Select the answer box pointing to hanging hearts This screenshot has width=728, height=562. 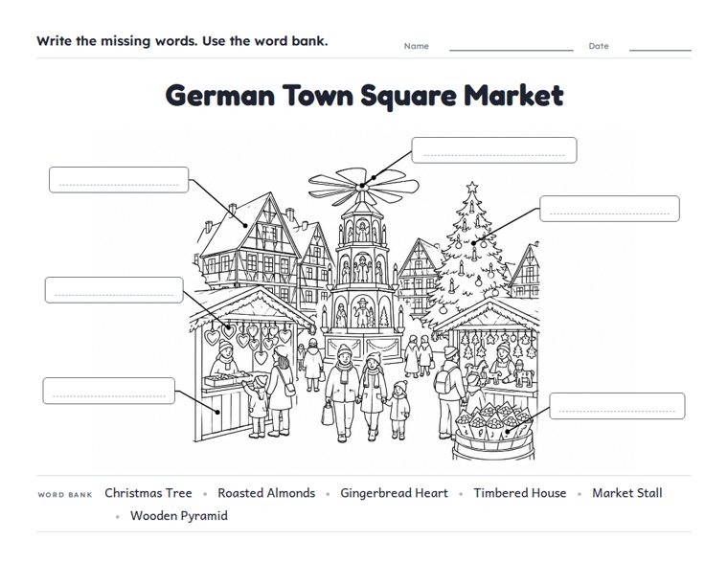[114, 290]
